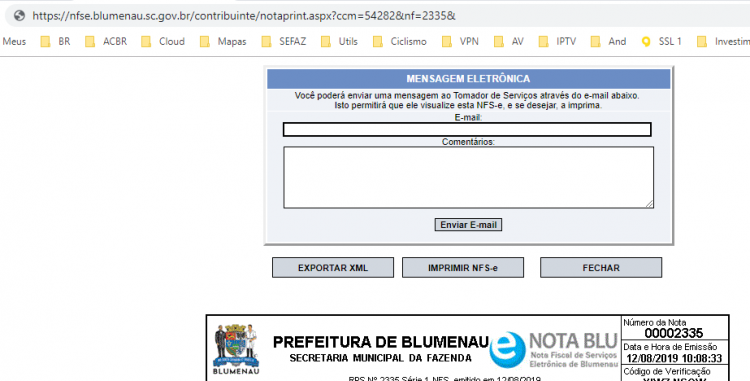Open the IPTV bookmarks folder
This screenshot has height=381, width=750.
pyautogui.click(x=558, y=42)
